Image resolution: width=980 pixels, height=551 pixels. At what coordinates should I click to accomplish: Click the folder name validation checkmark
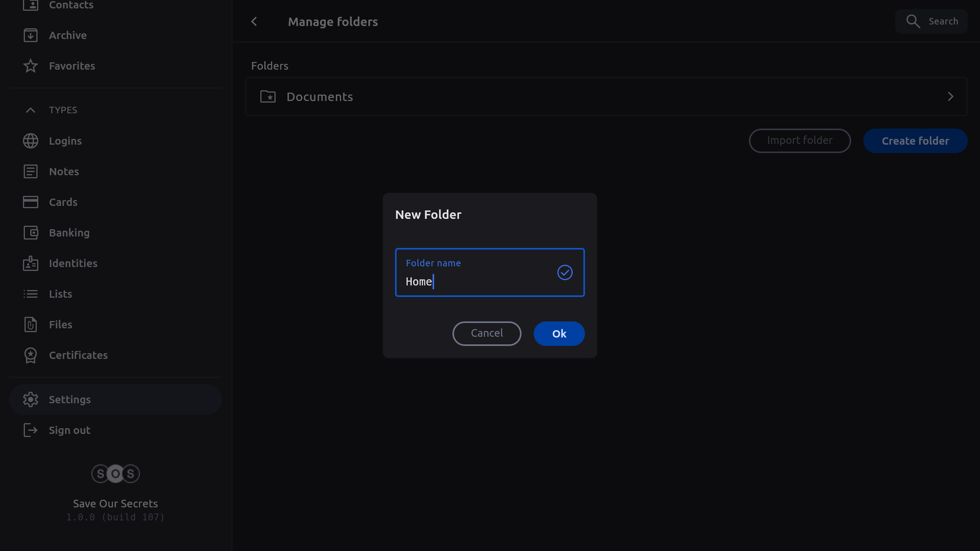pos(565,272)
